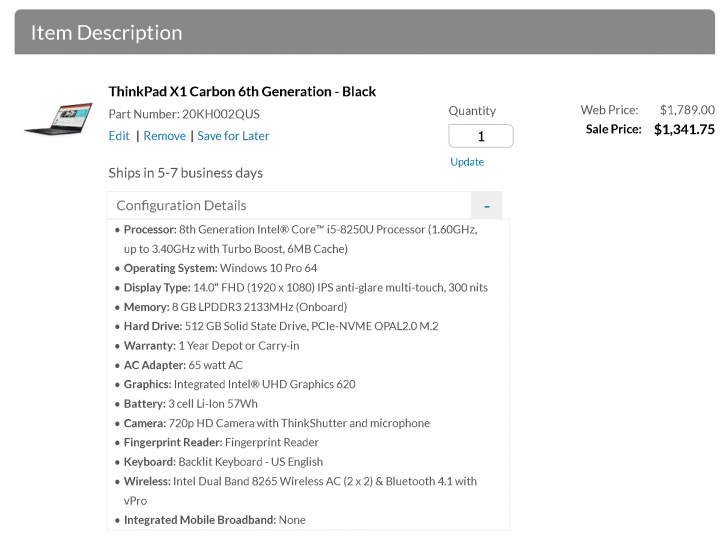Click the Ships in 5-7 business days note

tap(186, 173)
